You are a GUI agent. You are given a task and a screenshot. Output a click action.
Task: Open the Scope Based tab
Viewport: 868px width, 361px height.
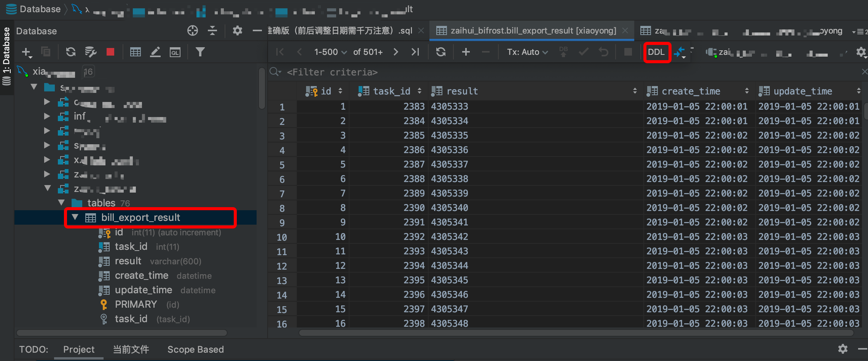pos(196,349)
